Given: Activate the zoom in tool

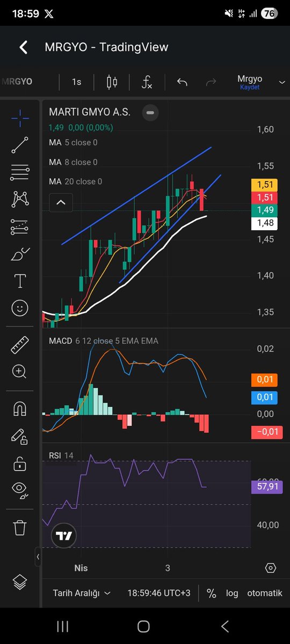Looking at the screenshot, I should click(x=20, y=371).
